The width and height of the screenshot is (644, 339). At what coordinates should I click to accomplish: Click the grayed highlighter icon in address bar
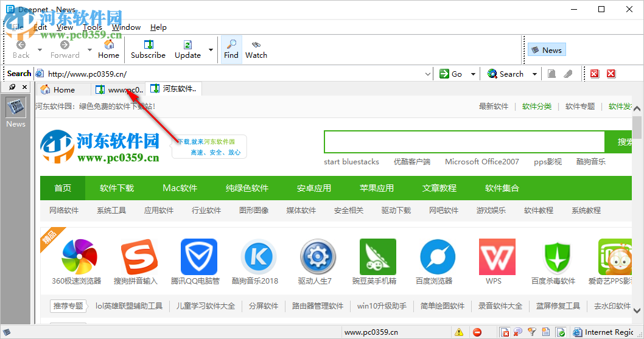(568, 74)
